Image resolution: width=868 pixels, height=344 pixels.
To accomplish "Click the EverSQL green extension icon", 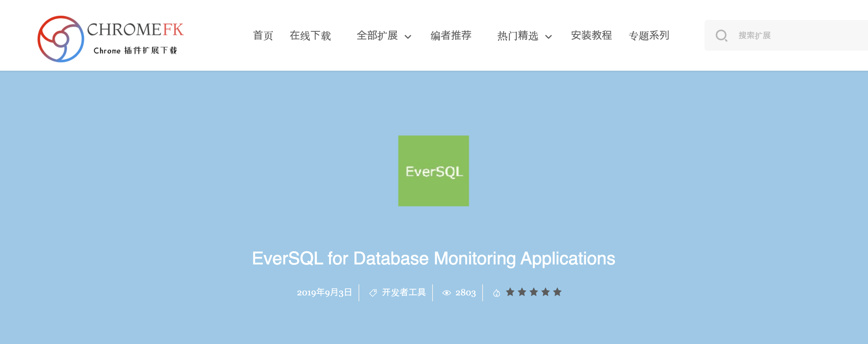I will click(x=434, y=171).
